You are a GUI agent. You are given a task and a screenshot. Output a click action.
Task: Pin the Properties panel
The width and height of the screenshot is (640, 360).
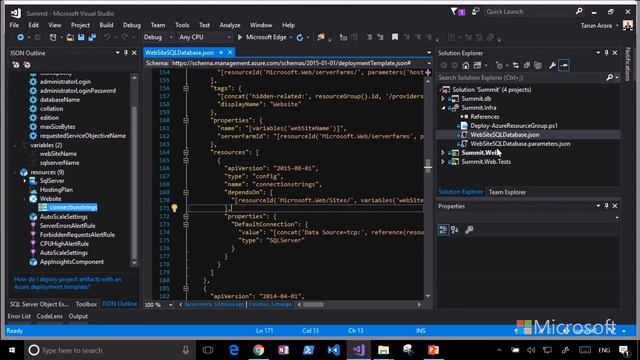(x=607, y=206)
